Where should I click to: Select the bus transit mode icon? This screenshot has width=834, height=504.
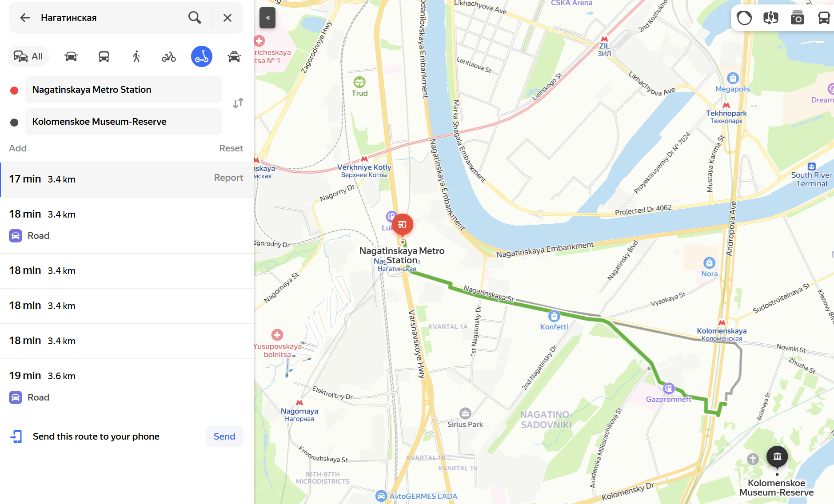pos(104,56)
